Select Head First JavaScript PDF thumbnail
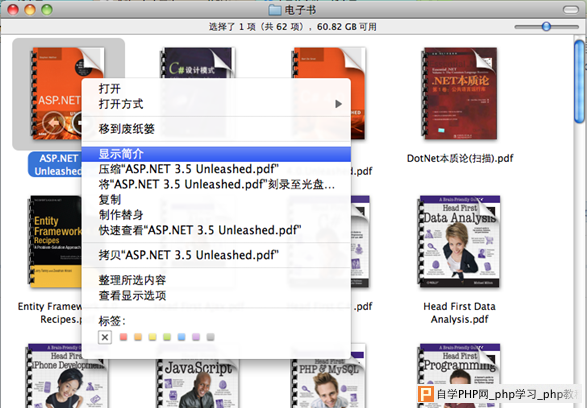This screenshot has height=408, width=587. pos(198,384)
